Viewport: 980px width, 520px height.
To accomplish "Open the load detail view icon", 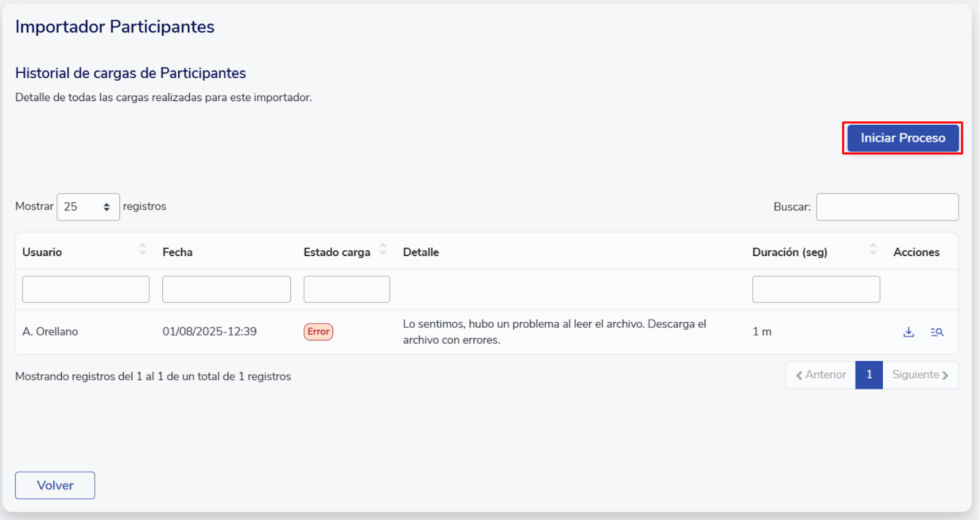I will [x=937, y=332].
